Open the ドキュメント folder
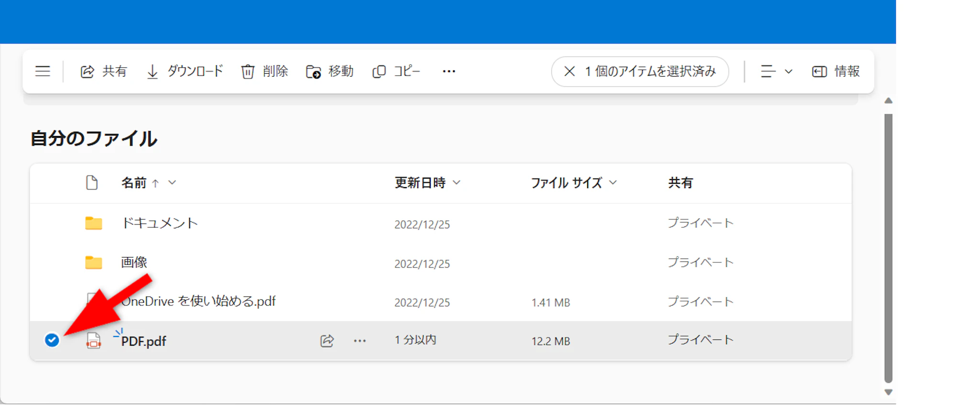 159,223
